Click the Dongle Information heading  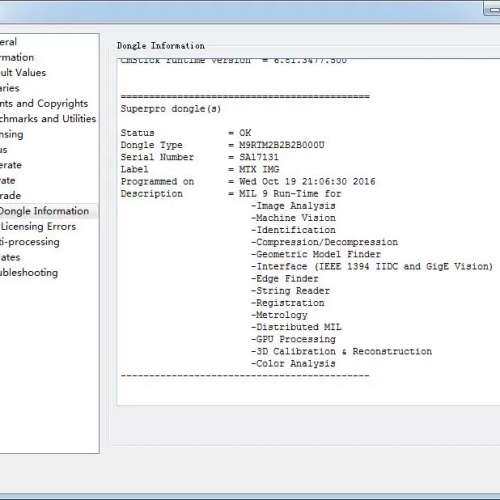[x=161, y=46]
